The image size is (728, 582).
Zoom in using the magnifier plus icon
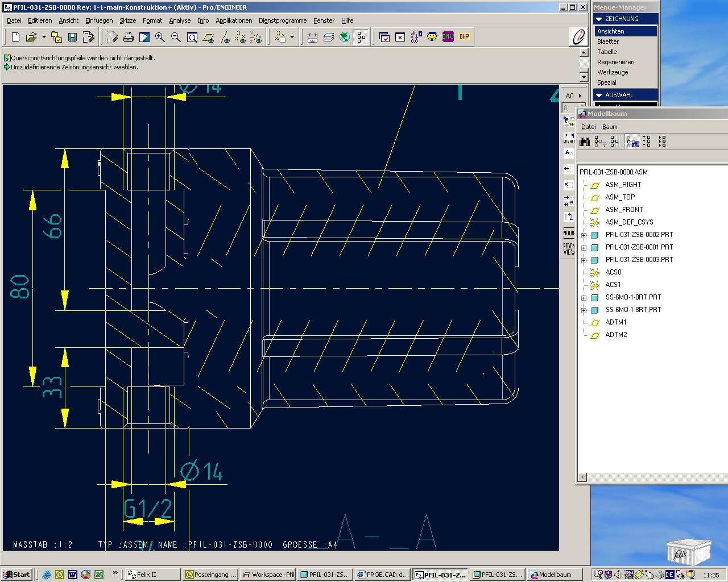160,37
